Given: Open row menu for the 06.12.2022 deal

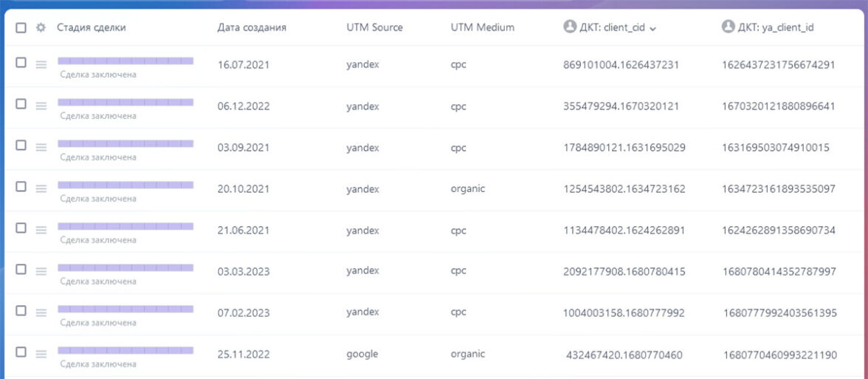Looking at the screenshot, I should pos(41,106).
